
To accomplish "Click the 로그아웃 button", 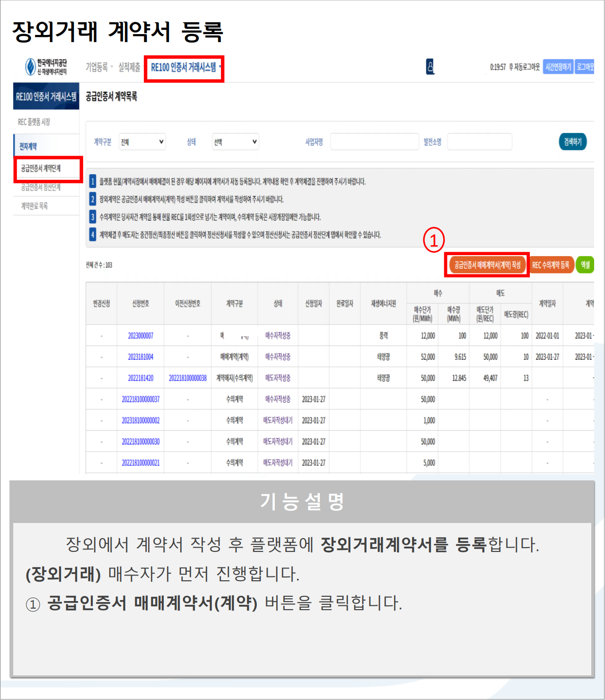I will (585, 67).
